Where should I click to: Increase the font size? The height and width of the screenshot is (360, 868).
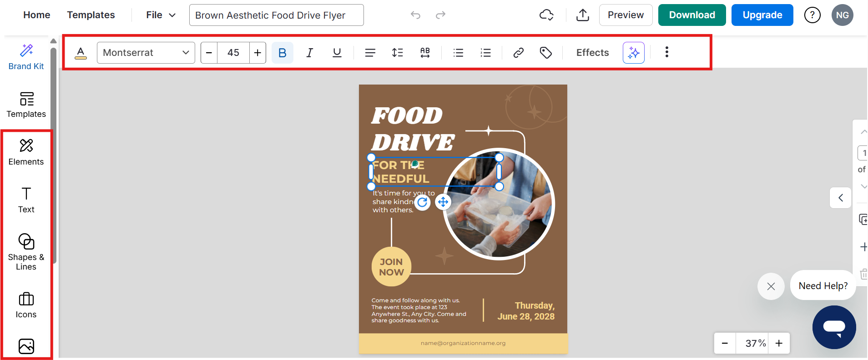(257, 53)
